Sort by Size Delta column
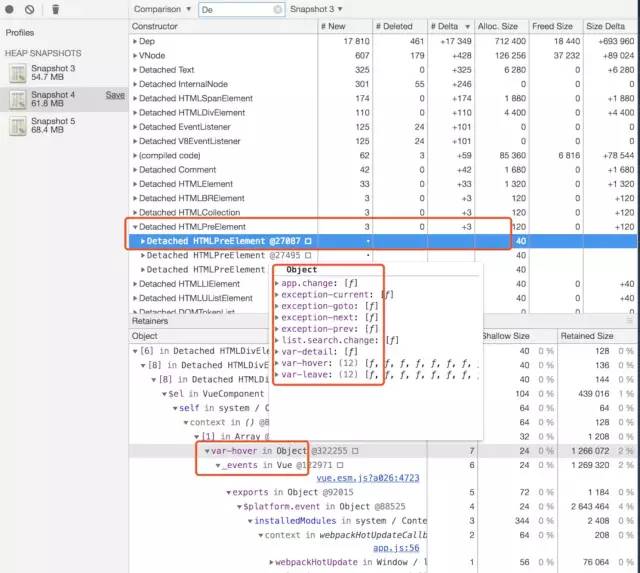Viewport: 640px width, 573px height. coord(611,26)
